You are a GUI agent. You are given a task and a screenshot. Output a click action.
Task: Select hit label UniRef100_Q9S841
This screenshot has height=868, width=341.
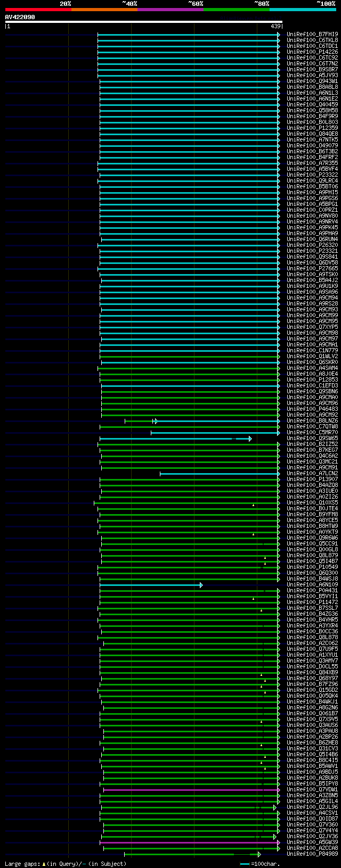(312, 257)
